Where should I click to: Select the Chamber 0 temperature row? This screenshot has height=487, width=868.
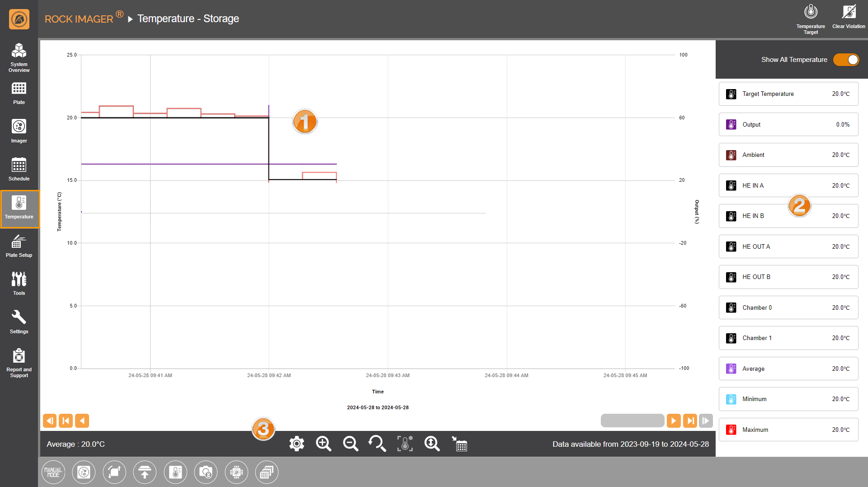click(x=788, y=307)
